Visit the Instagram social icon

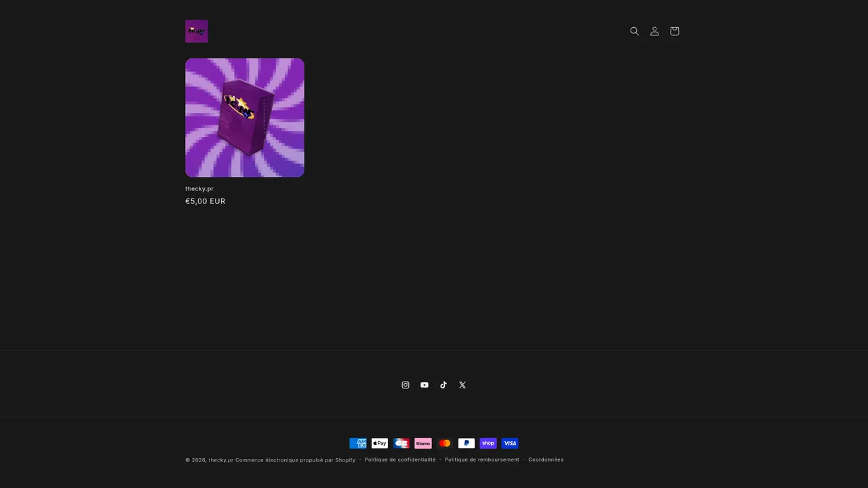(x=406, y=385)
